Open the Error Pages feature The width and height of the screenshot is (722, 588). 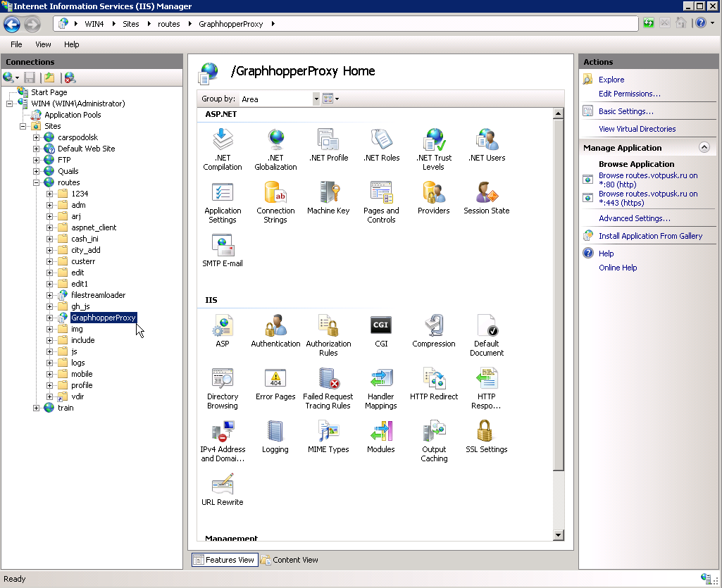[275, 384]
